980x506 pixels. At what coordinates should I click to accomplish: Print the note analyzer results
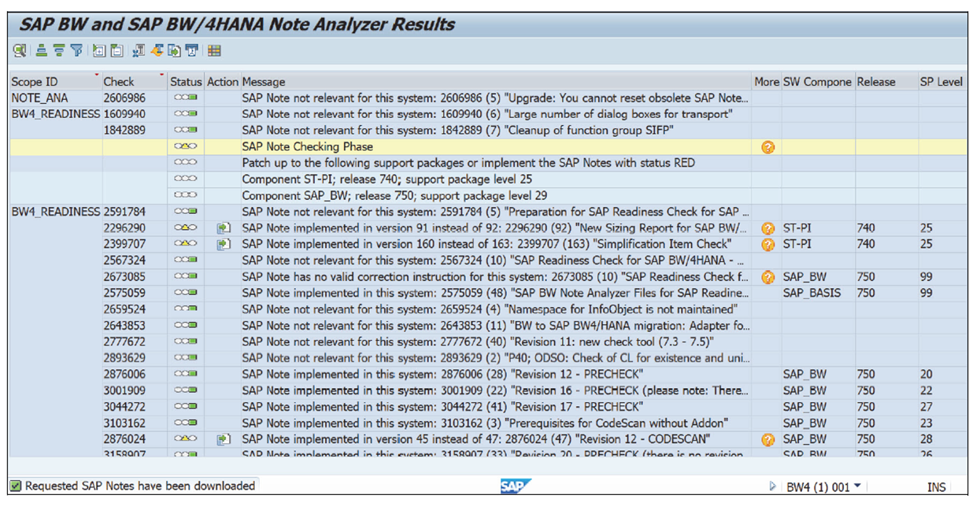pyautogui.click(x=191, y=50)
